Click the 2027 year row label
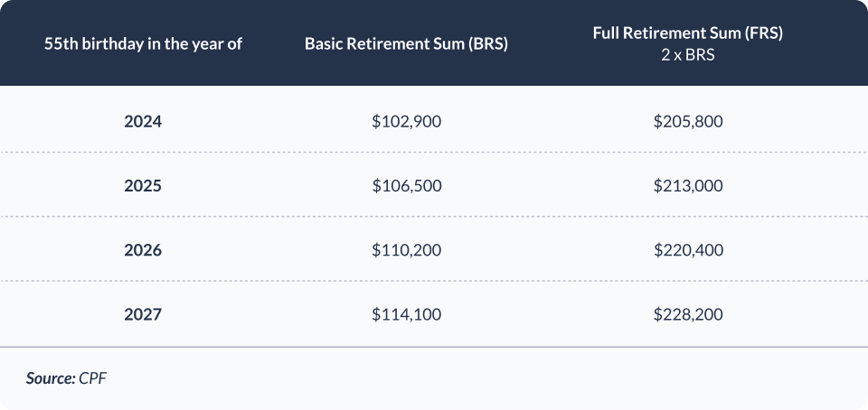Image resolution: width=868 pixels, height=410 pixels. coord(143,314)
